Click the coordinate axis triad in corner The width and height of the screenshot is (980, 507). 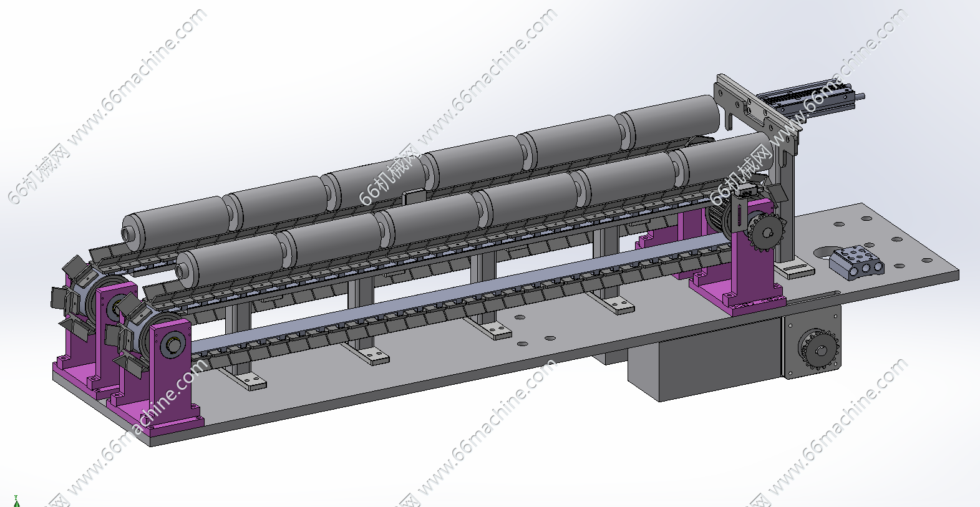16,501
